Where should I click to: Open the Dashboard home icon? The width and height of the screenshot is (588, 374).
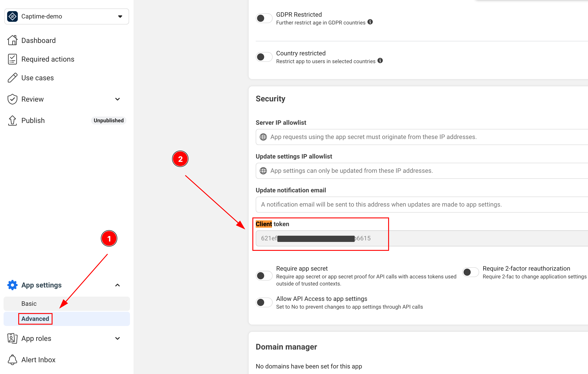pos(12,40)
